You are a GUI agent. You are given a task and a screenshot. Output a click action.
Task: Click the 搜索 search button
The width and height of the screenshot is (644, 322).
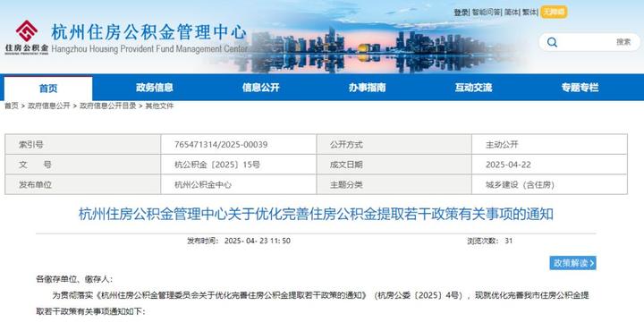[x=623, y=42]
